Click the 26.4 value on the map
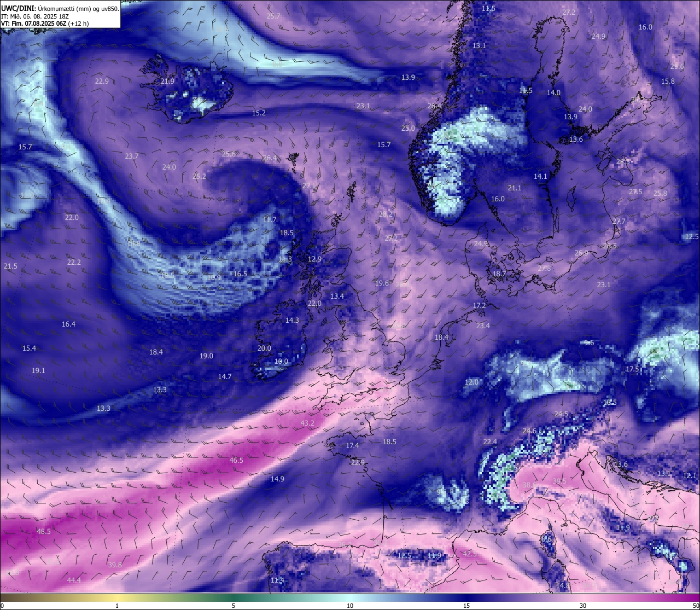The image size is (700, 610). pyautogui.click(x=270, y=158)
